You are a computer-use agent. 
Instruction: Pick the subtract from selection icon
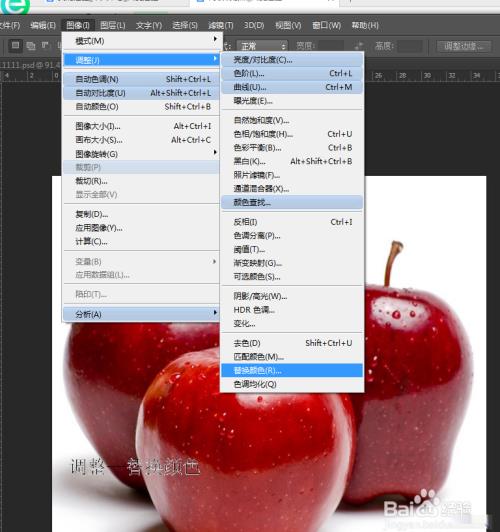point(45,45)
